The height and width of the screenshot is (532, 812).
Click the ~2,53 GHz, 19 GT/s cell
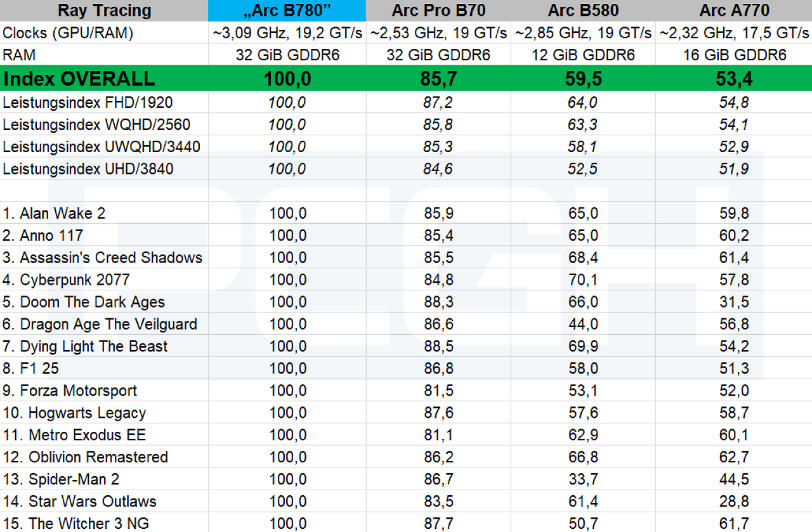pos(438,33)
